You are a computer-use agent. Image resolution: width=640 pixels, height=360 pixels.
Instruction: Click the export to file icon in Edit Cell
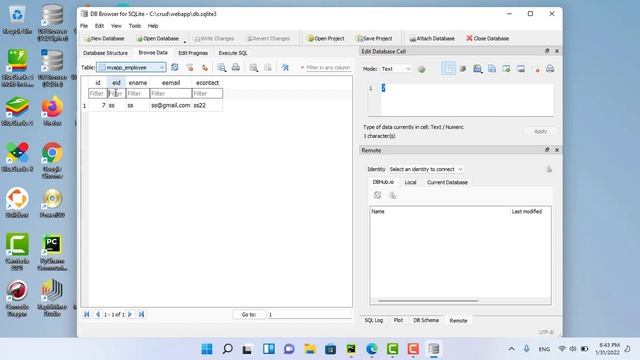(507, 69)
